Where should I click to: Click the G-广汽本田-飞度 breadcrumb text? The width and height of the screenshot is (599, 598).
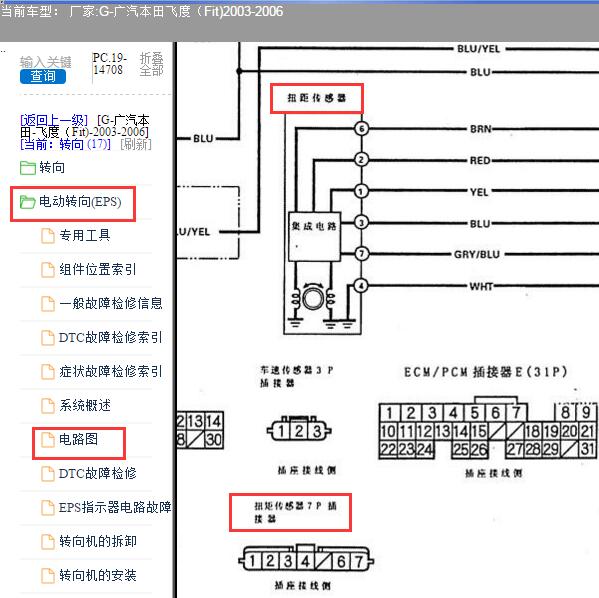[x=85, y=126]
